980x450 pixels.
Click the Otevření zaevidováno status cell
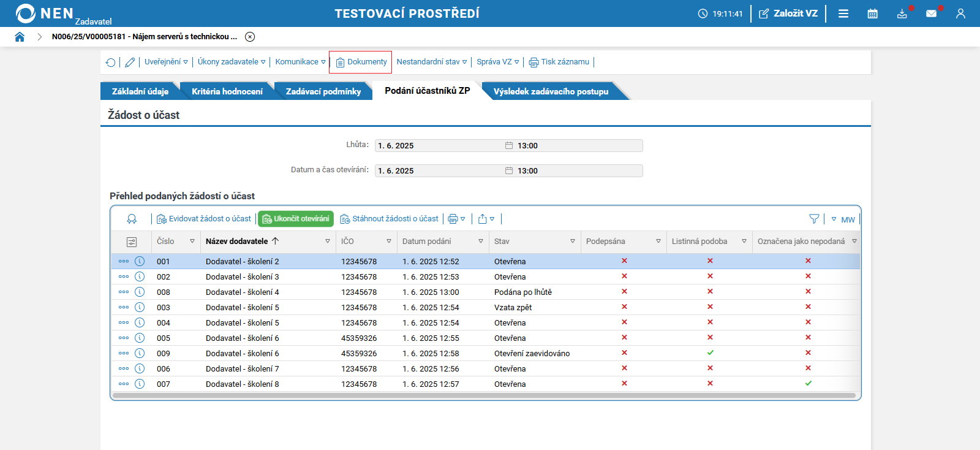[x=532, y=353]
